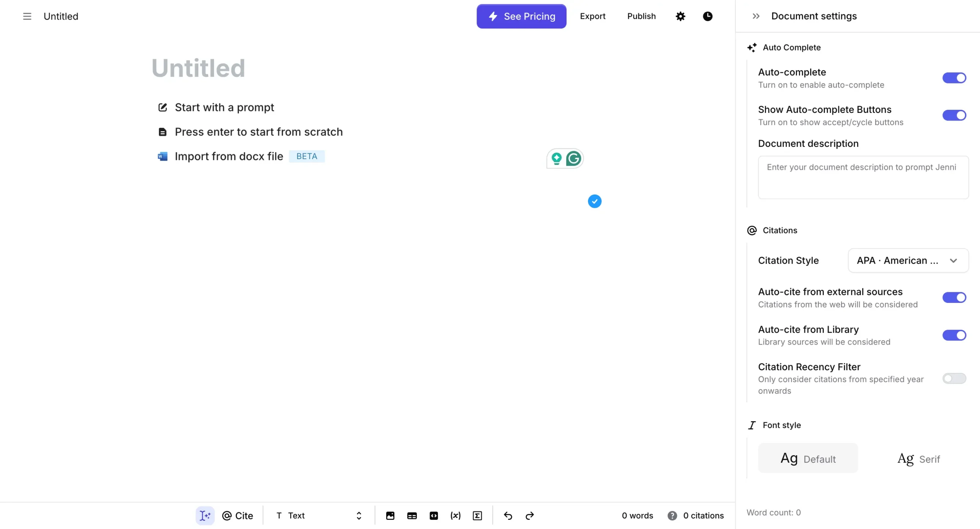Click the citations help question icon
The width and height of the screenshot is (980, 529).
[x=672, y=516]
